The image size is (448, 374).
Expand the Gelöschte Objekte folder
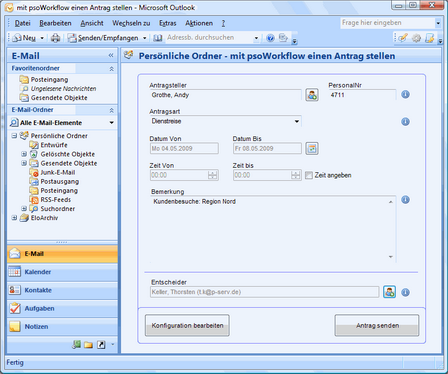(x=24, y=154)
